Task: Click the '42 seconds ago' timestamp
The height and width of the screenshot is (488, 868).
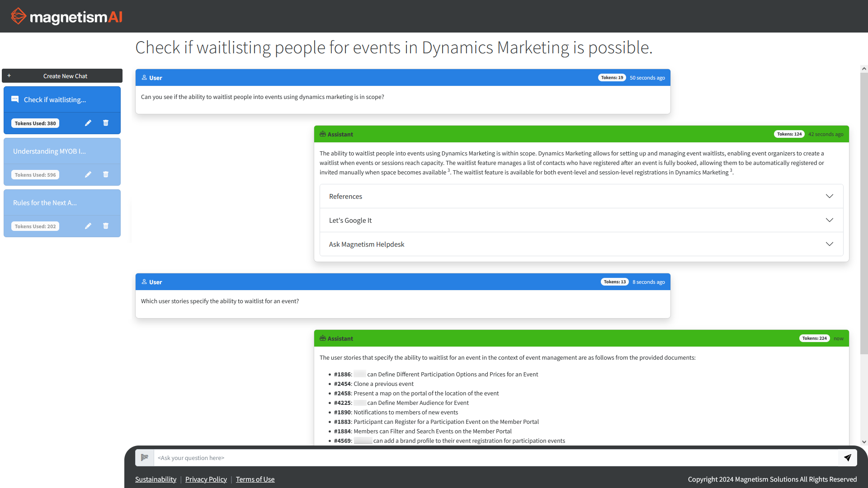Action: (826, 134)
